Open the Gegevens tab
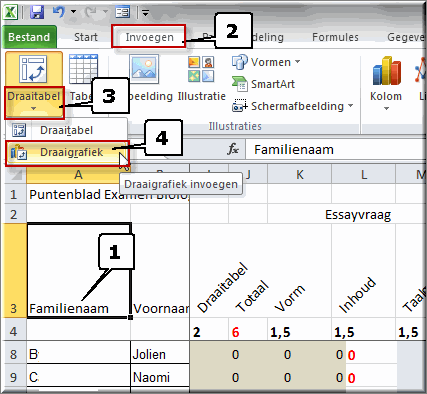 405,37
